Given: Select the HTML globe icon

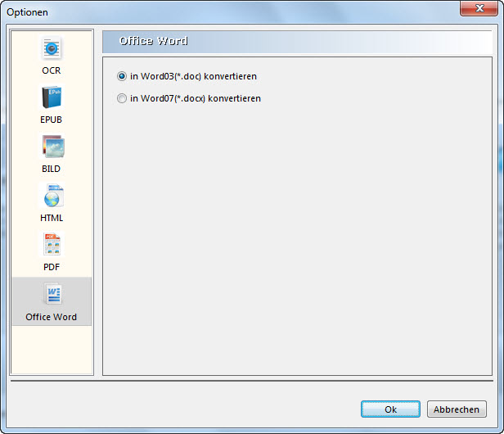Looking at the screenshot, I should 52,196.
